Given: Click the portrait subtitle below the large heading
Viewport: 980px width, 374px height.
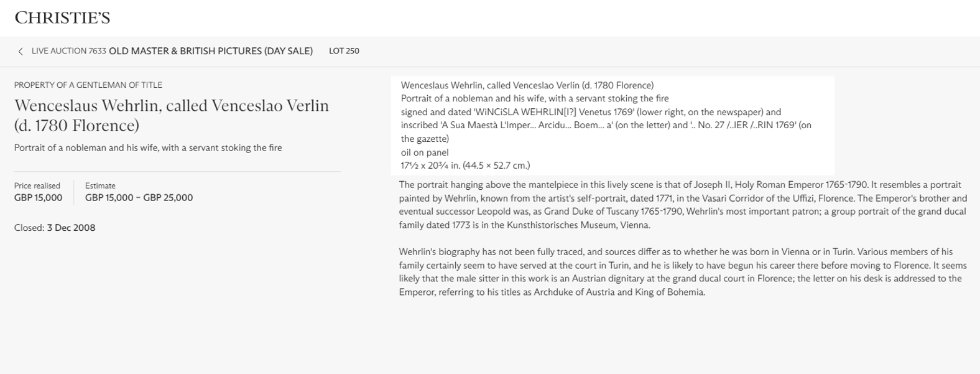Looking at the screenshot, I should (148, 148).
